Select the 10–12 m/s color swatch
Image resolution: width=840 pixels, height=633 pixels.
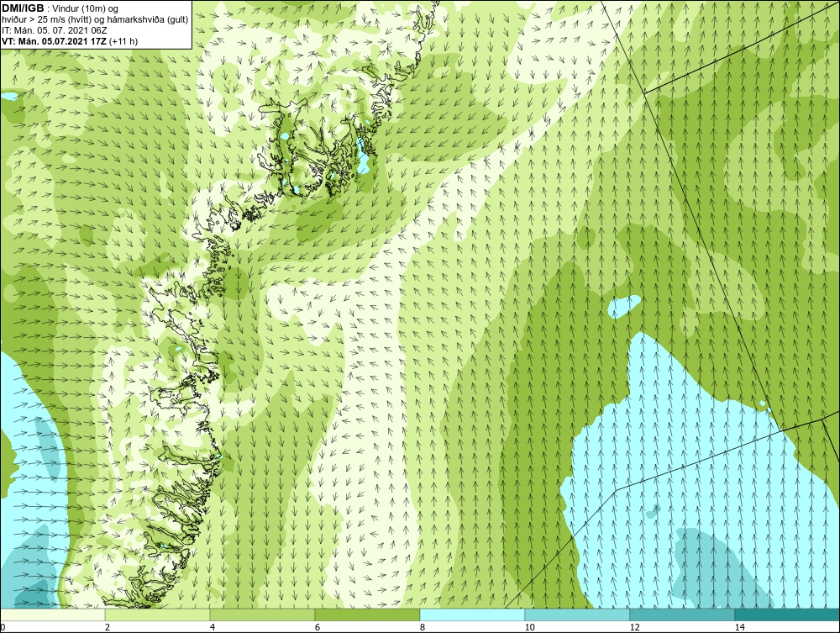coord(578,615)
